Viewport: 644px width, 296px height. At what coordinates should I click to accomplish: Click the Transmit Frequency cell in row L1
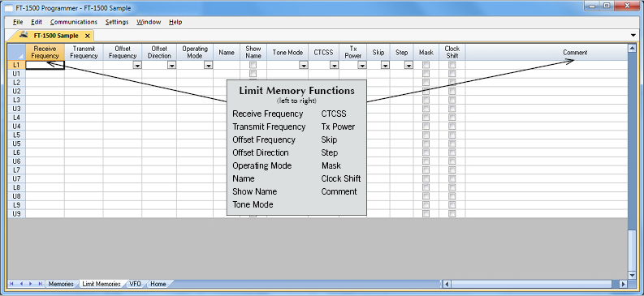[84, 65]
